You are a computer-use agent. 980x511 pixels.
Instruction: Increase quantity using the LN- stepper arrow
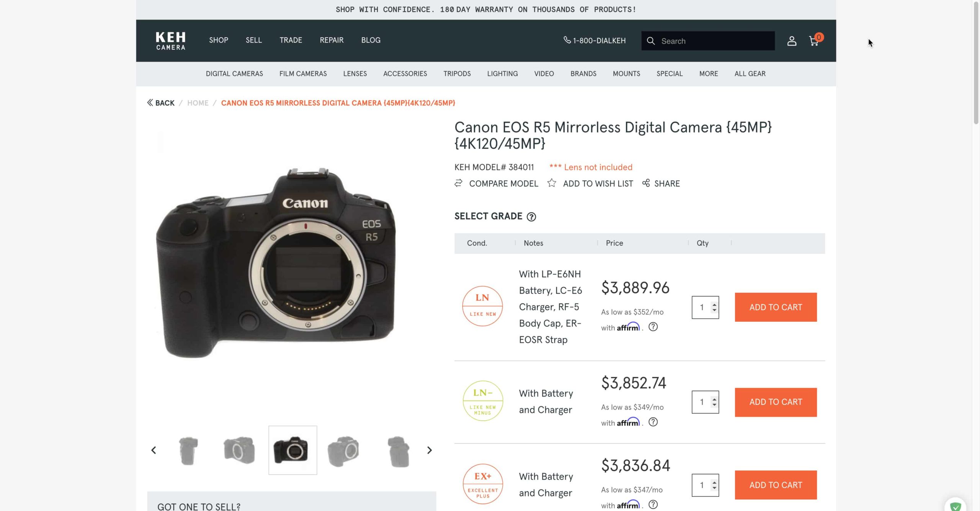[714, 399]
